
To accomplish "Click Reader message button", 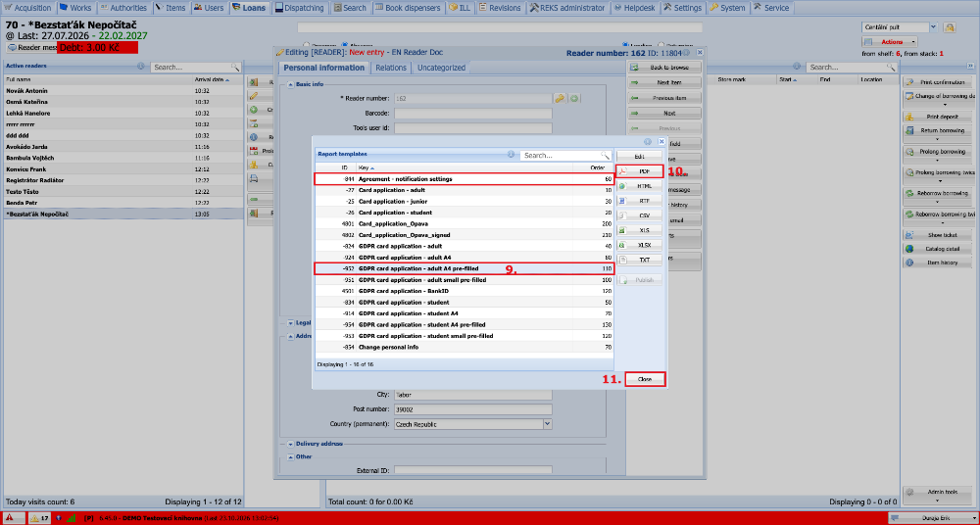I will pyautogui.click(x=32, y=47).
